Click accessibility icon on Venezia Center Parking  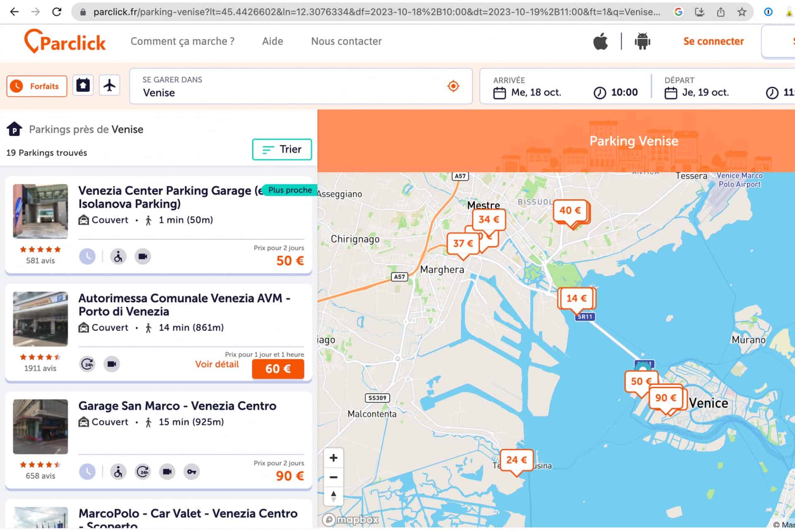click(x=118, y=257)
